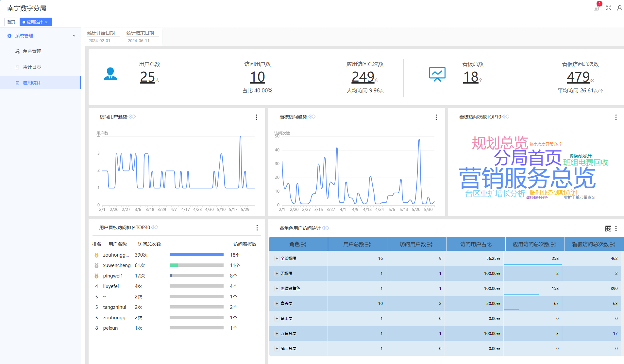The height and width of the screenshot is (364, 624).
Task: Collapse the 系统管理 sidebar menu
Action: (x=74, y=36)
